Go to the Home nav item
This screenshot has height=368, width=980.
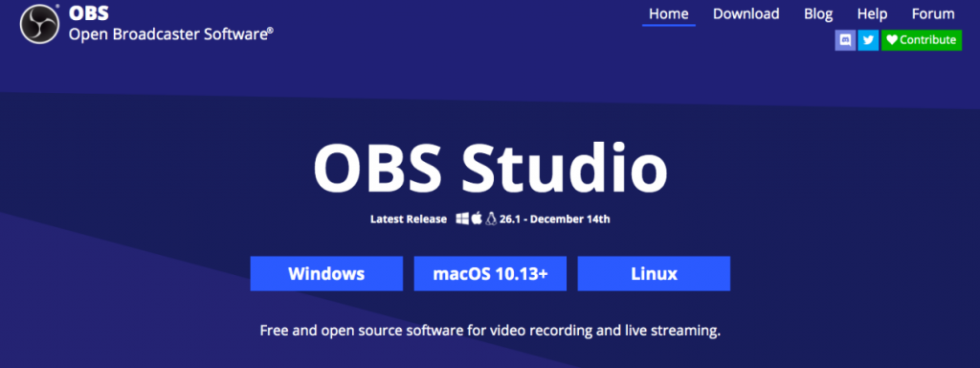669,13
